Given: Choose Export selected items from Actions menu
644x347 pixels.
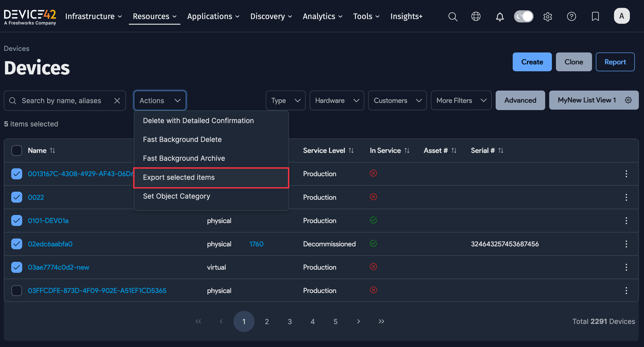Looking at the screenshot, I should [x=179, y=177].
